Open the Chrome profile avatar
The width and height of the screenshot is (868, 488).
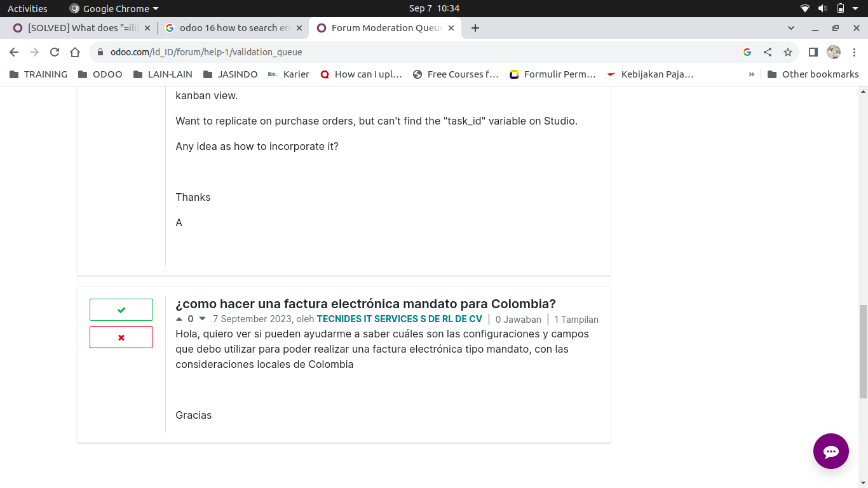coord(834,52)
